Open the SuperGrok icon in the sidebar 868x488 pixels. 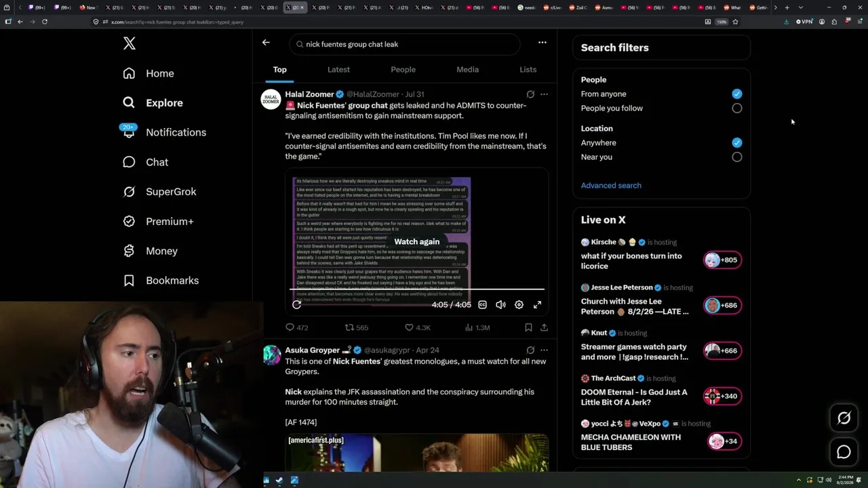click(129, 192)
